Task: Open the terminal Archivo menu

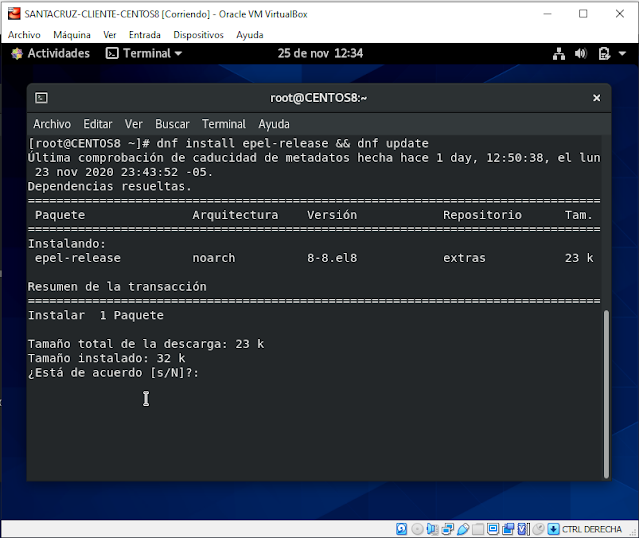Action: click(52, 124)
